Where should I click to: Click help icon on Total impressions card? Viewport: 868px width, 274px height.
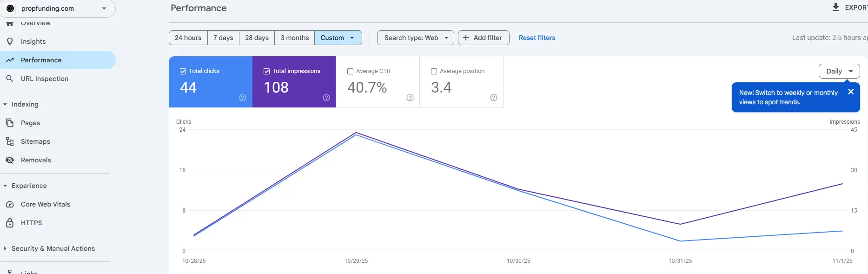tap(326, 98)
